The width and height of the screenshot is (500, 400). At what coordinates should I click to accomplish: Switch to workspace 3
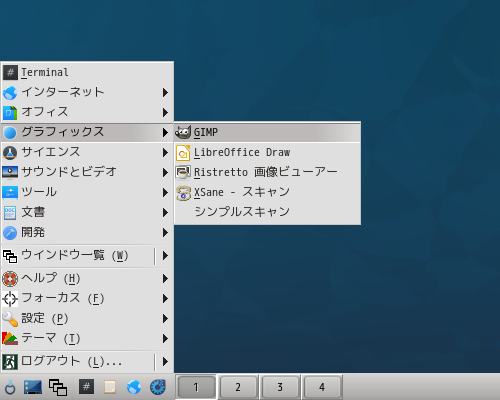pyautogui.click(x=280, y=387)
